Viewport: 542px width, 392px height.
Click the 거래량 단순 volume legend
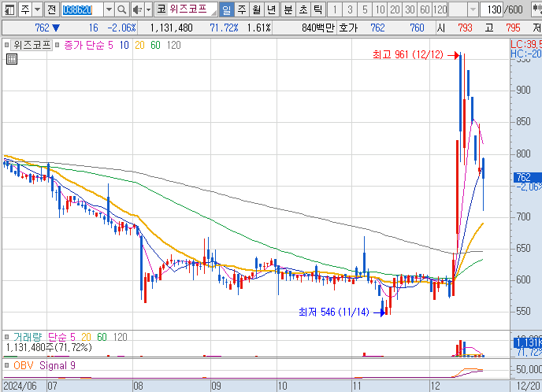click(x=44, y=337)
